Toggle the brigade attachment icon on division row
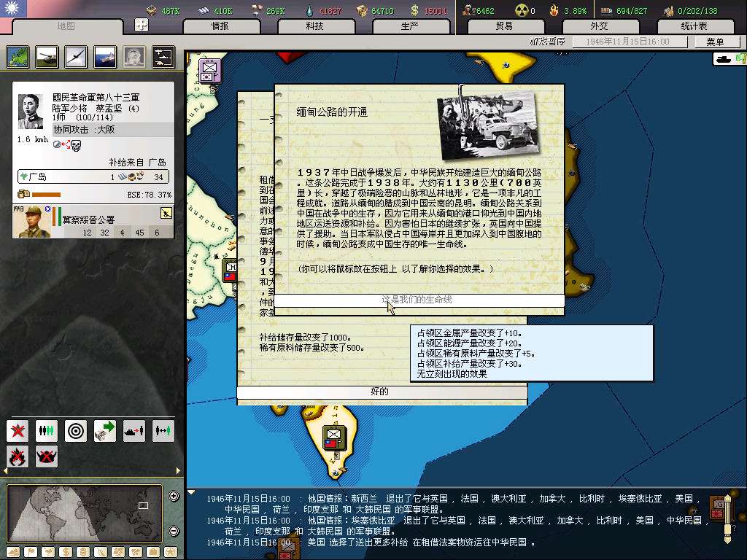This screenshot has height=560, width=747. pos(166,213)
